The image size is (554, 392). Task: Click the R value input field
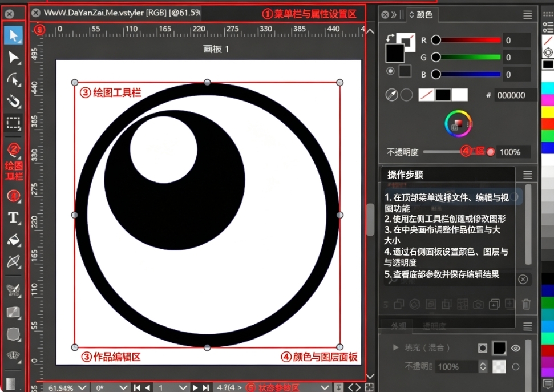(517, 41)
